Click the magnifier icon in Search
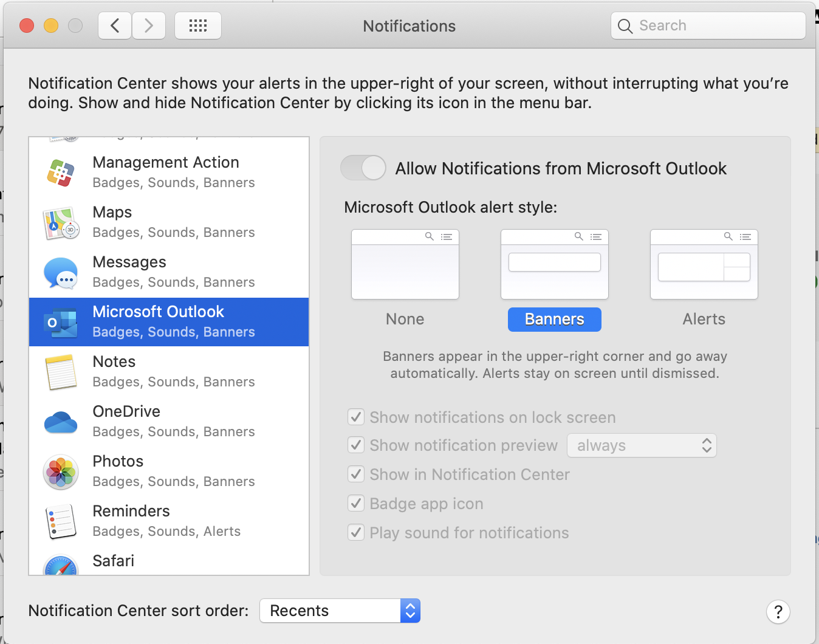 coord(625,26)
